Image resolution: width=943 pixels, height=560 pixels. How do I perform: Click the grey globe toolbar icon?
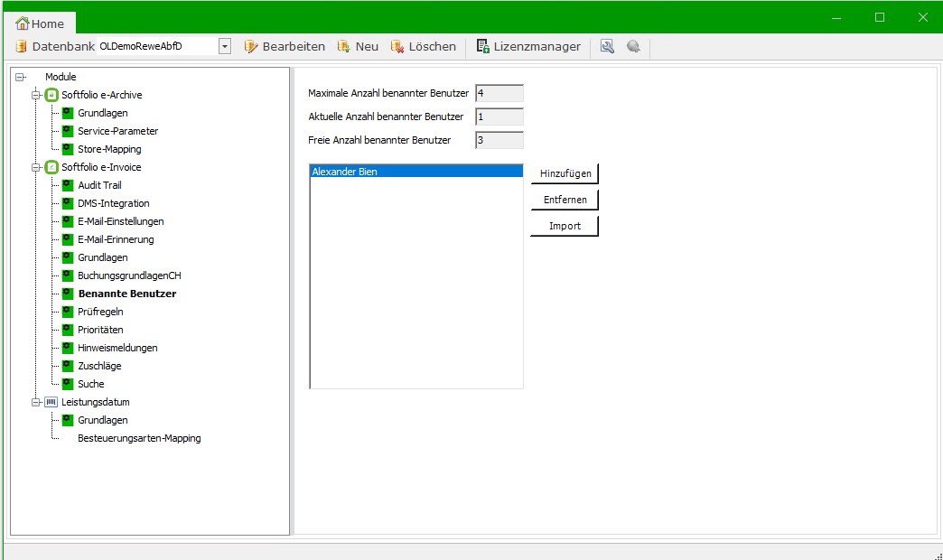point(633,46)
